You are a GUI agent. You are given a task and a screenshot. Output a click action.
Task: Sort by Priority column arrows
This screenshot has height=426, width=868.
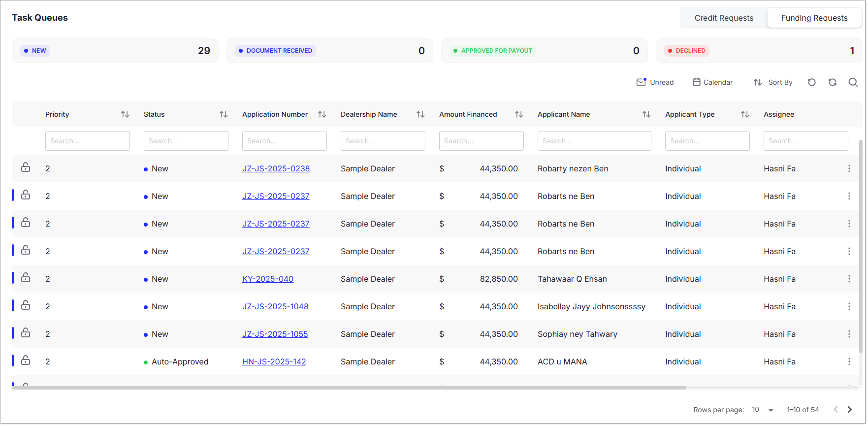coord(125,114)
